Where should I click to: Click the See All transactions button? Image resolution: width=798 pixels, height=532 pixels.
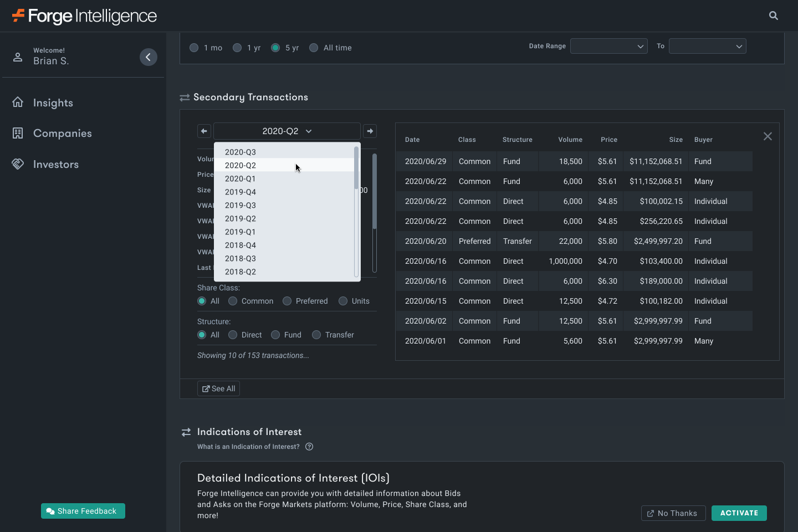(218, 388)
